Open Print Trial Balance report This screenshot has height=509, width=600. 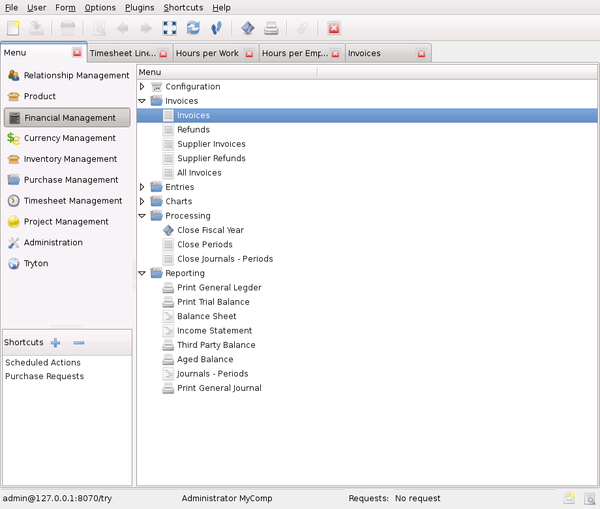[213, 302]
